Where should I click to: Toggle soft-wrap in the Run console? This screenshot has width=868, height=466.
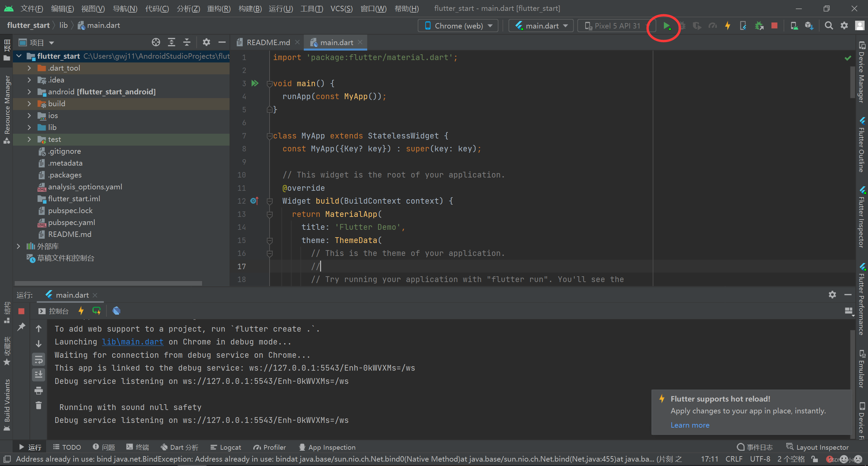(x=39, y=359)
